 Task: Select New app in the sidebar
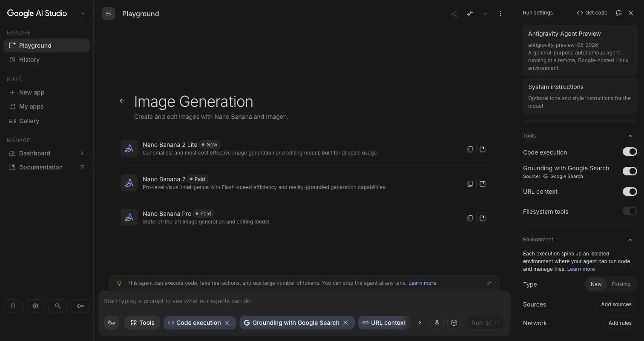tap(47, 92)
